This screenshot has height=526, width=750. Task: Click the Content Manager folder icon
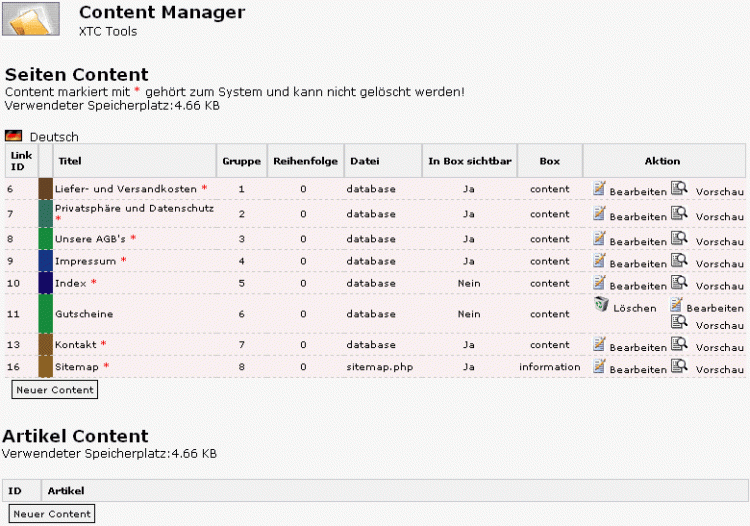tap(32, 22)
